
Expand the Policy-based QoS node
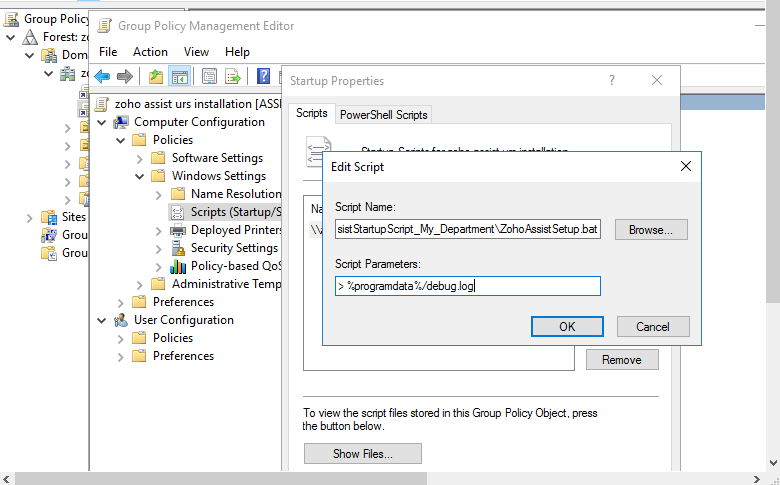pyautogui.click(x=159, y=267)
